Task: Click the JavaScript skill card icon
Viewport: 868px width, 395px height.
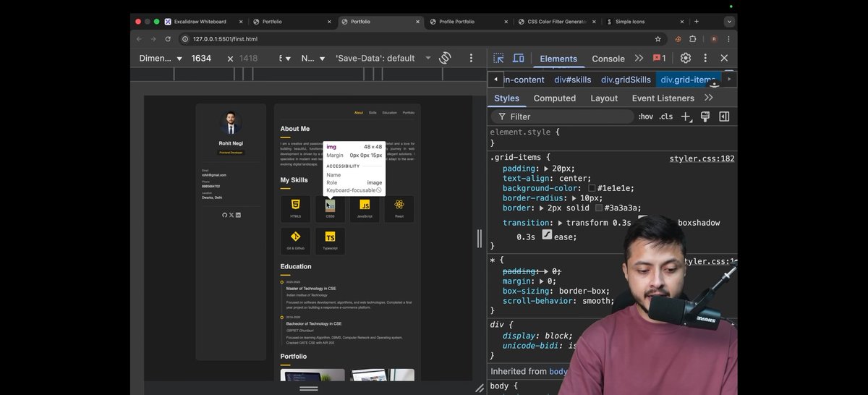Action: (x=365, y=205)
